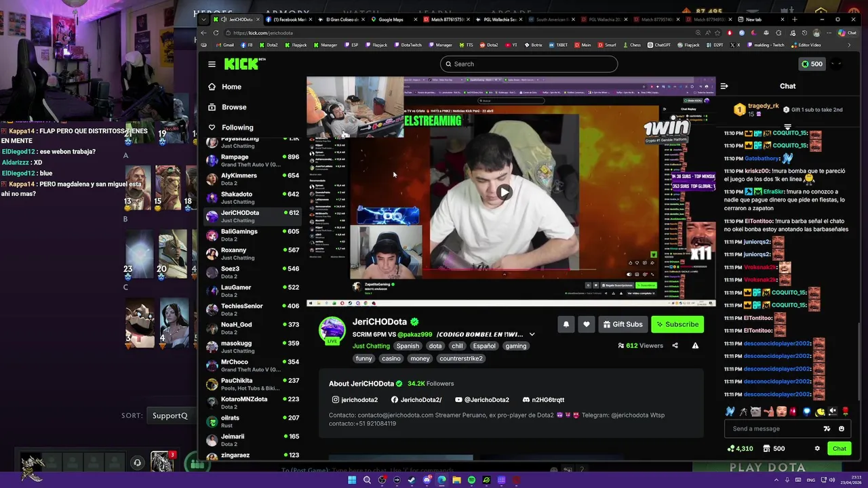Share the stream via share icon
The width and height of the screenshot is (868, 488).
[x=675, y=346]
